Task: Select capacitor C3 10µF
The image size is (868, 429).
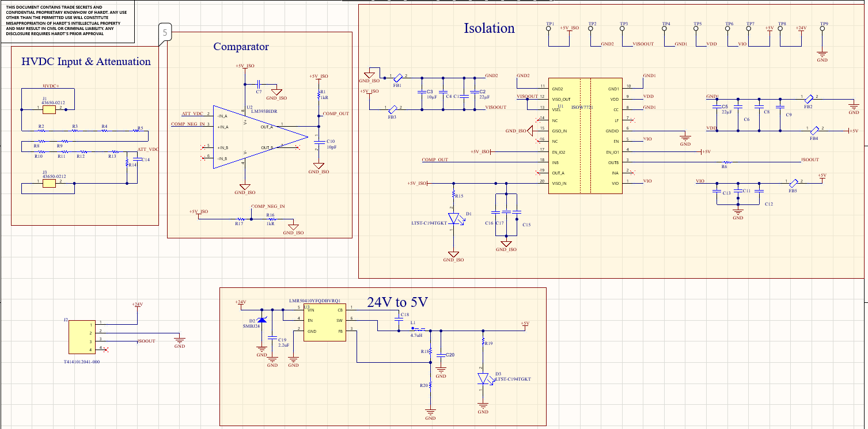Action: [422, 92]
